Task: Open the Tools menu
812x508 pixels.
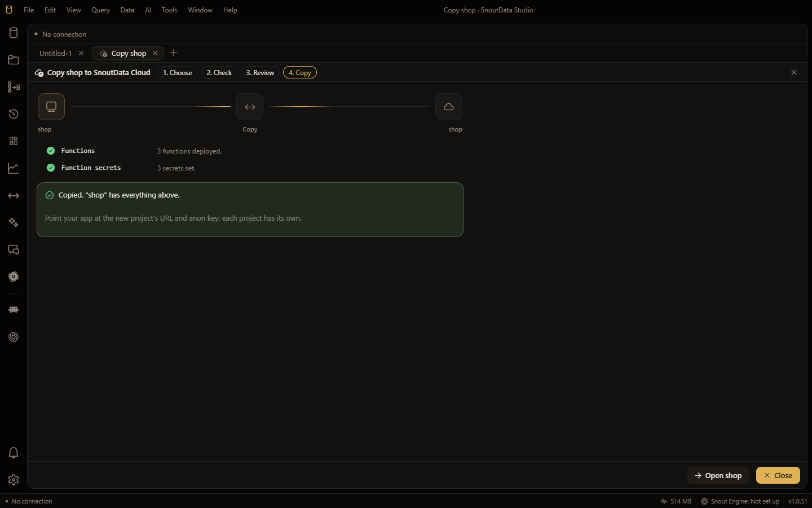Action: 169,10
